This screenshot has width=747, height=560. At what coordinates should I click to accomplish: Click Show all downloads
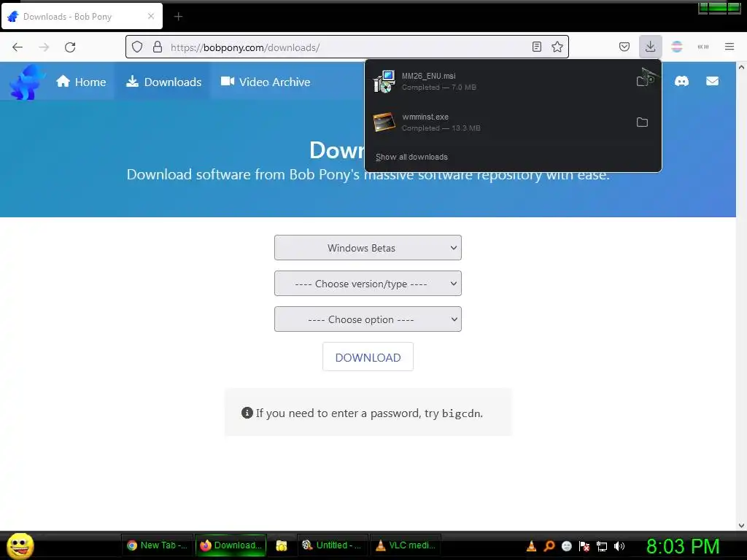click(411, 157)
